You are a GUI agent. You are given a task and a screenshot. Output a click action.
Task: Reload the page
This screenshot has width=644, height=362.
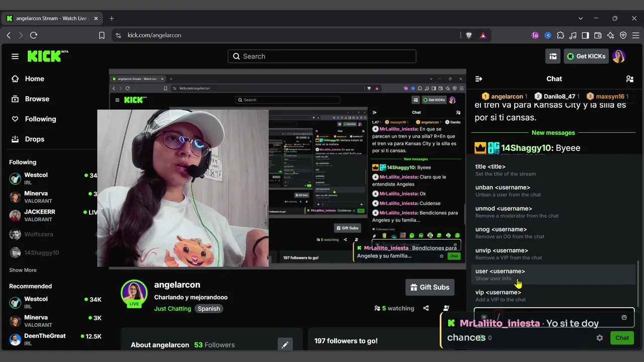click(34, 35)
